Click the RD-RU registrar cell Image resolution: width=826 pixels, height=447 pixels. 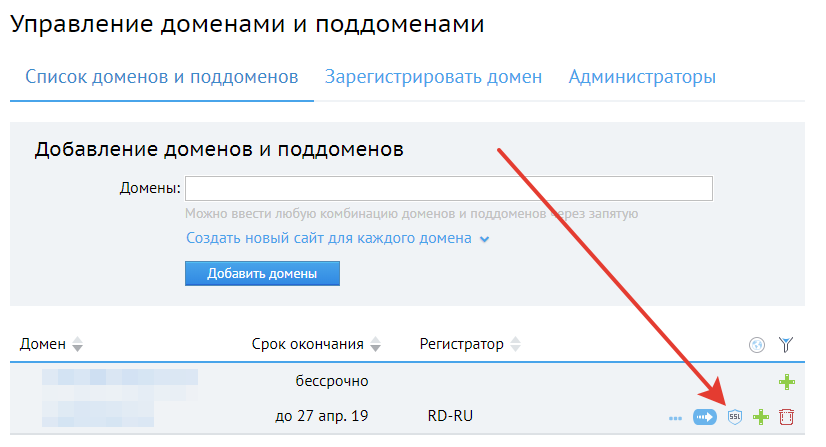tap(447, 416)
